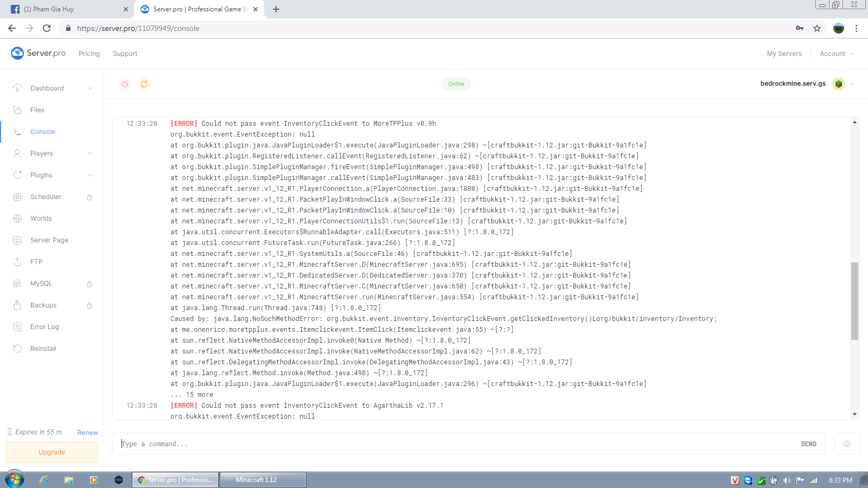Open the Worlds page in the sidebar
The width and height of the screenshot is (868, 488).
tap(41, 219)
